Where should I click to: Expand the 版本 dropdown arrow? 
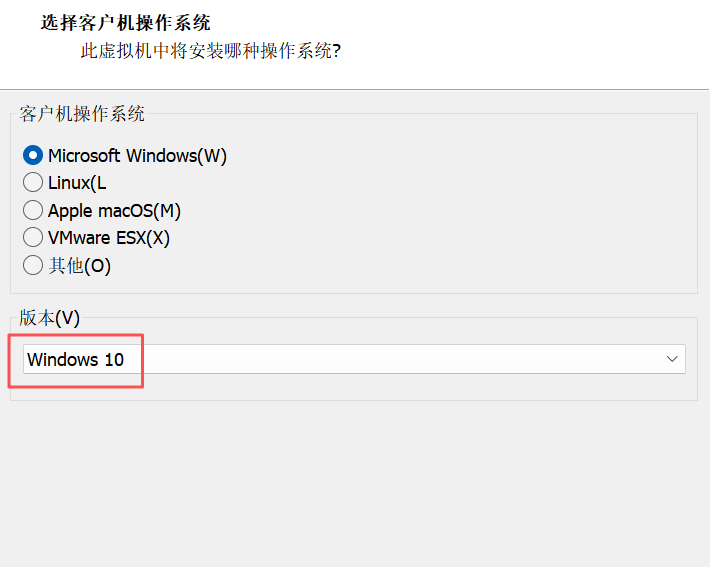673,359
